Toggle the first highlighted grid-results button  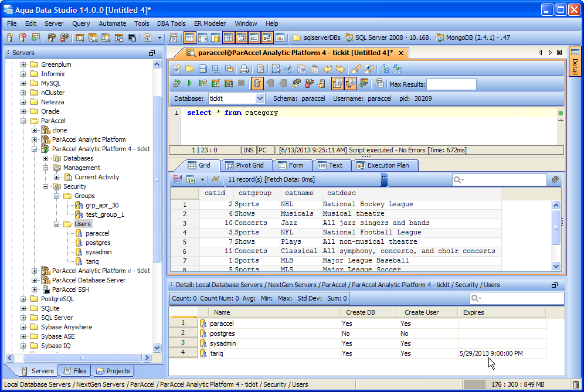tap(337, 83)
